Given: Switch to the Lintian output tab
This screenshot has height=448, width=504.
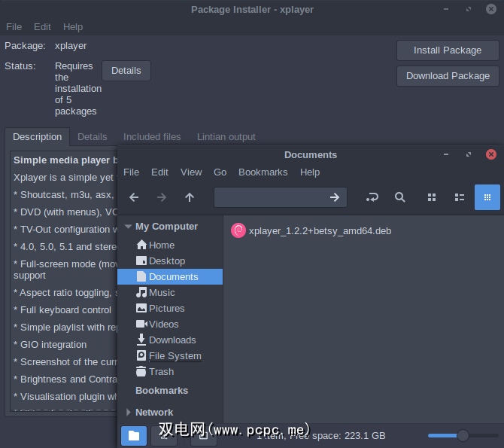Looking at the screenshot, I should point(226,137).
